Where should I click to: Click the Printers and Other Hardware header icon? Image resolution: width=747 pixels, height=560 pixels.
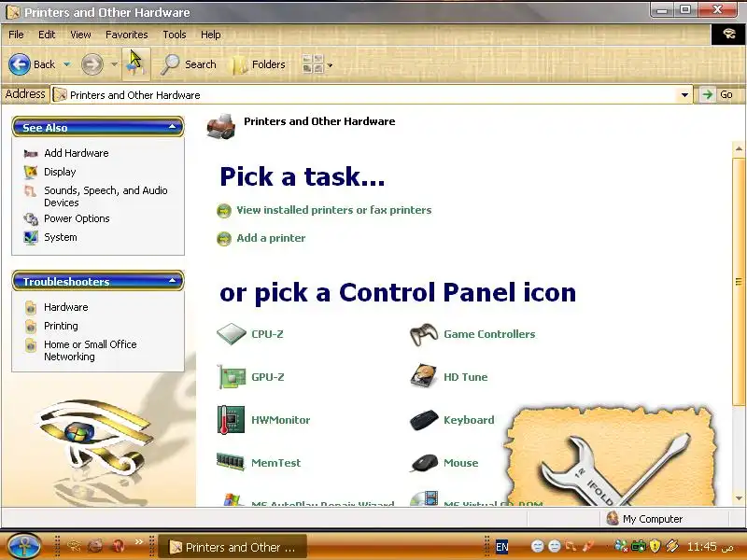point(221,127)
